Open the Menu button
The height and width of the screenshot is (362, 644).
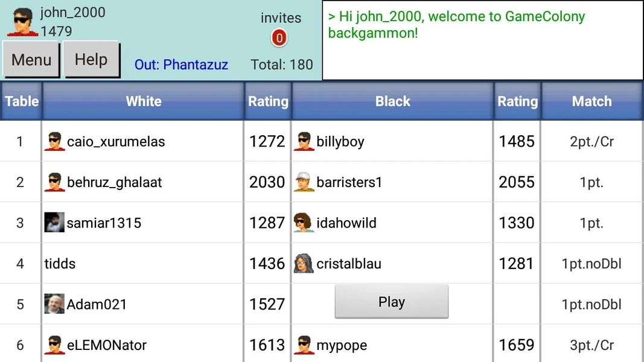[31, 60]
